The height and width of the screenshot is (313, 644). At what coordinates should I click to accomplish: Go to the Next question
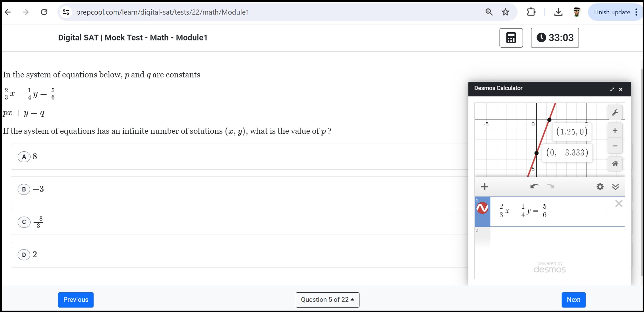tap(573, 300)
